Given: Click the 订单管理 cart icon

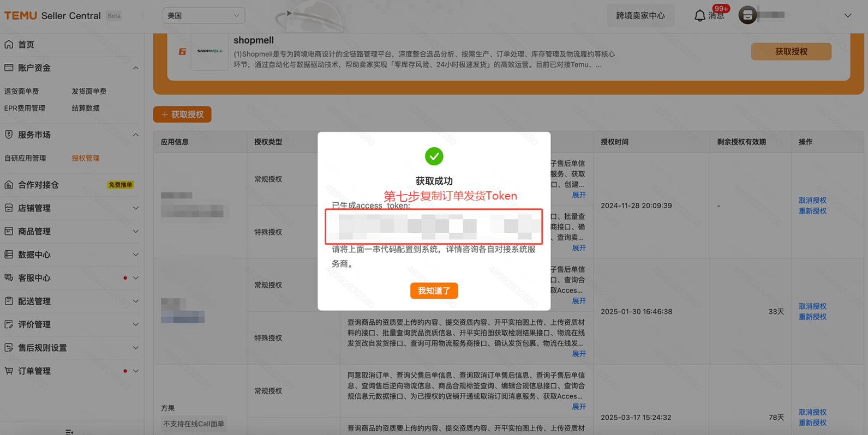Looking at the screenshot, I should coord(9,371).
